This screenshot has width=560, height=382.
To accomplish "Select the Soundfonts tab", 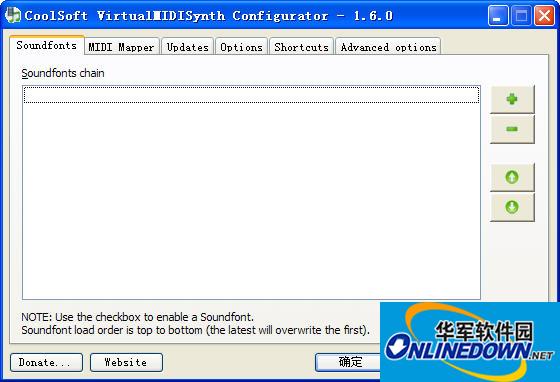I will [x=47, y=46].
